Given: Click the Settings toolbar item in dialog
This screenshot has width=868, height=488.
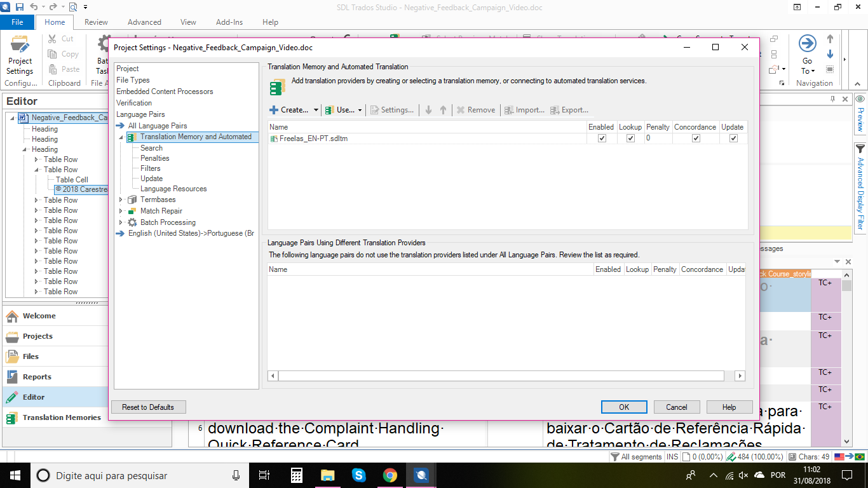Looking at the screenshot, I should (x=392, y=110).
